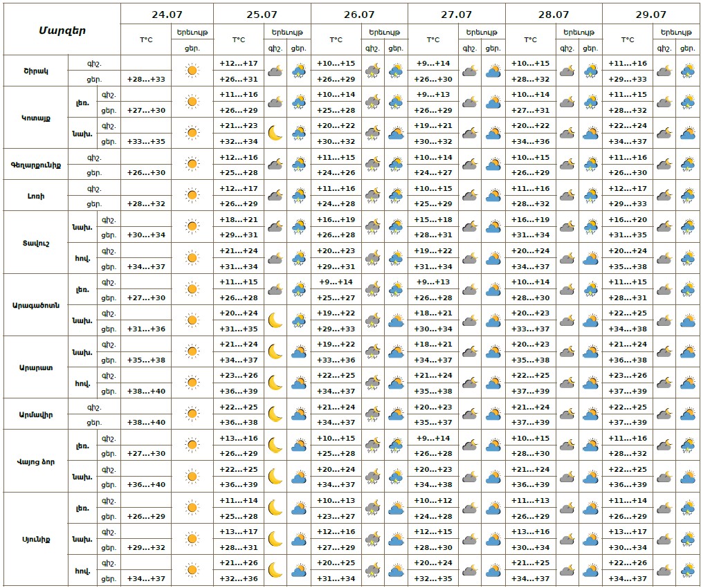Select the 29.07 date column header
701x588 pixels.
[651, 14]
